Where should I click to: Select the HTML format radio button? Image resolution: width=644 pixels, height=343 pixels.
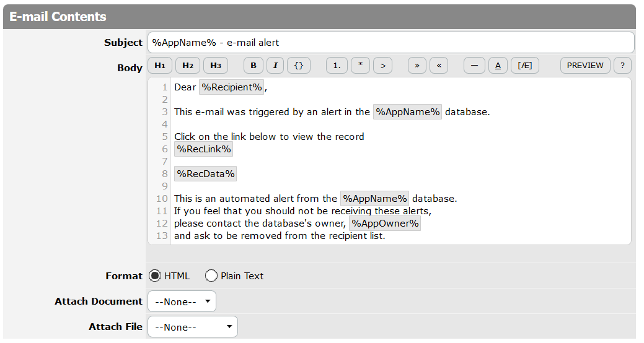(x=155, y=276)
